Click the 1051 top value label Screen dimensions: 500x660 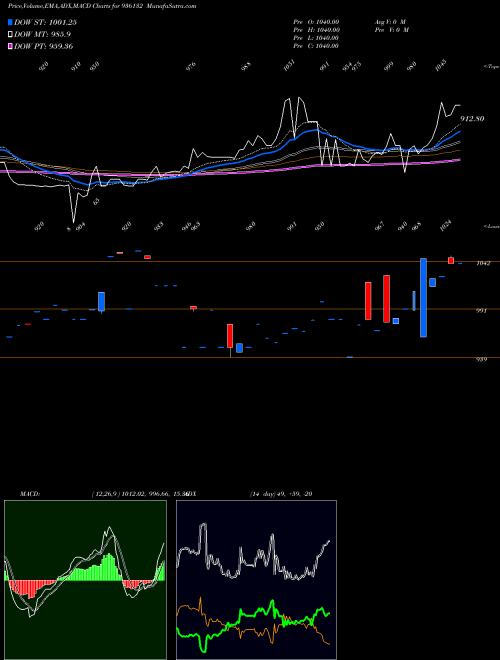289,65
